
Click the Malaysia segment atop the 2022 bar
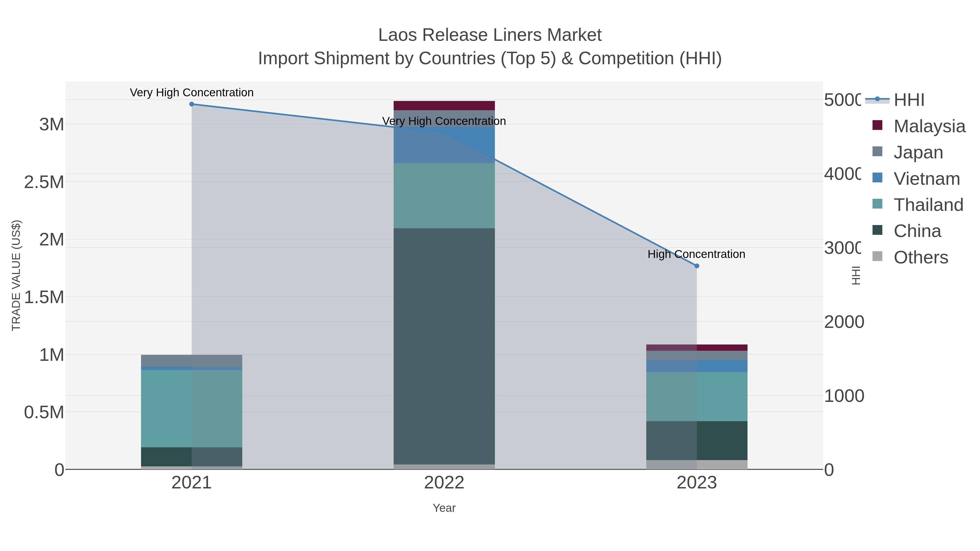pyautogui.click(x=444, y=106)
